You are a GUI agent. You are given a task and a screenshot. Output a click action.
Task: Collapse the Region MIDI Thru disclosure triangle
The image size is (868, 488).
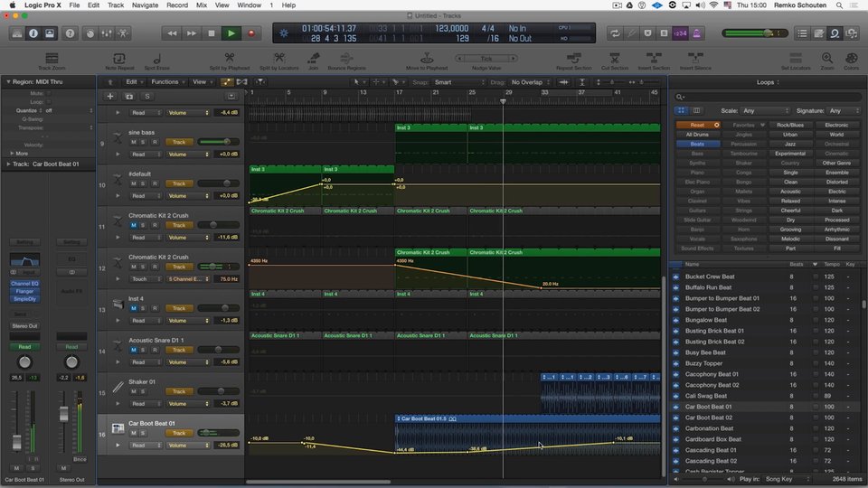click(8, 82)
